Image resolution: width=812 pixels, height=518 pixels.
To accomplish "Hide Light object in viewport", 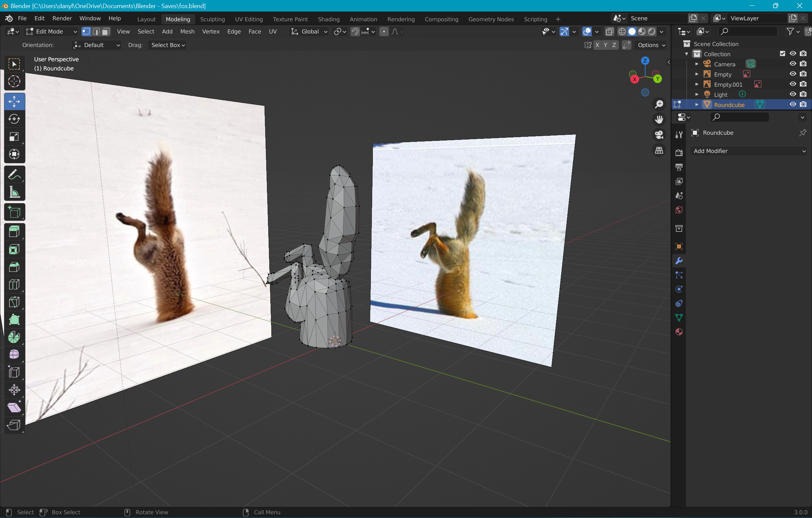I will click(x=793, y=94).
